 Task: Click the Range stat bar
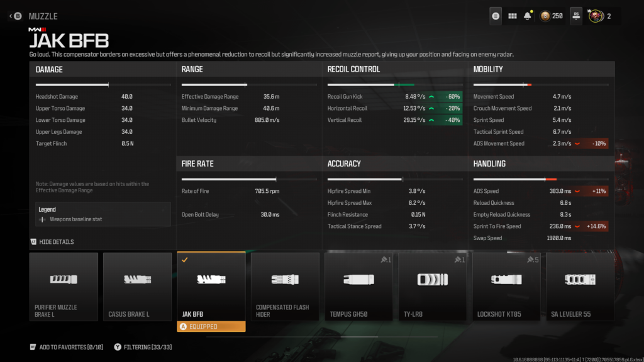pyautogui.click(x=249, y=85)
